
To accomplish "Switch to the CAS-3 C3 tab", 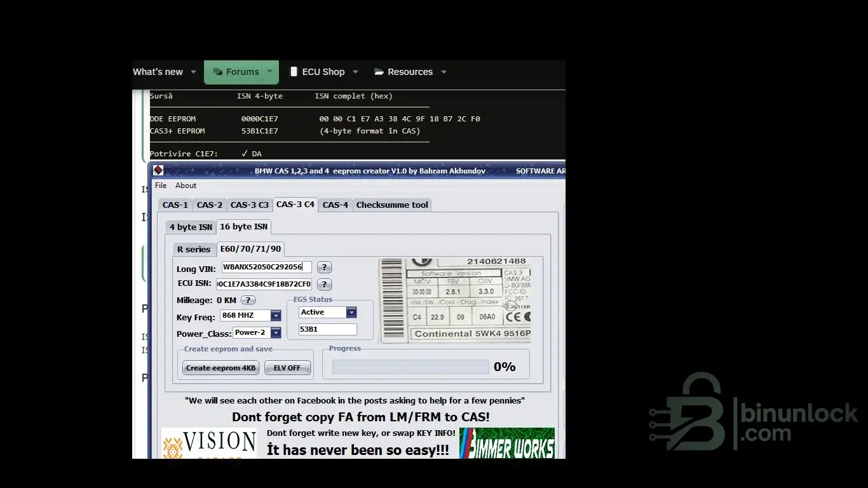I will tap(249, 205).
